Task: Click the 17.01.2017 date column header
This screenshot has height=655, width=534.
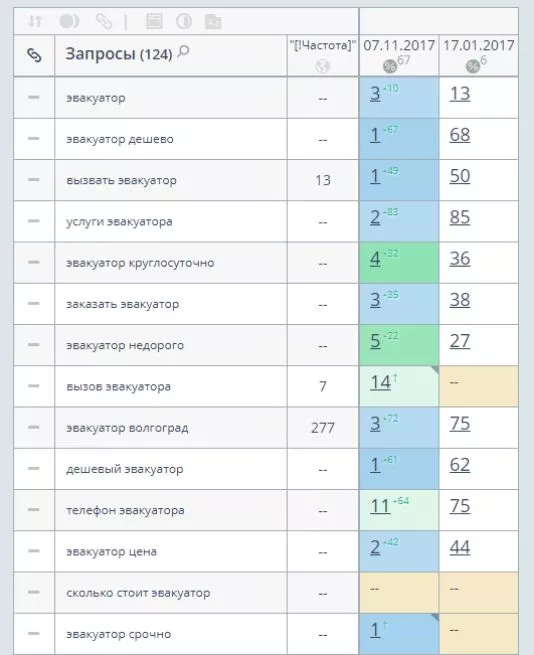Action: coord(479,45)
